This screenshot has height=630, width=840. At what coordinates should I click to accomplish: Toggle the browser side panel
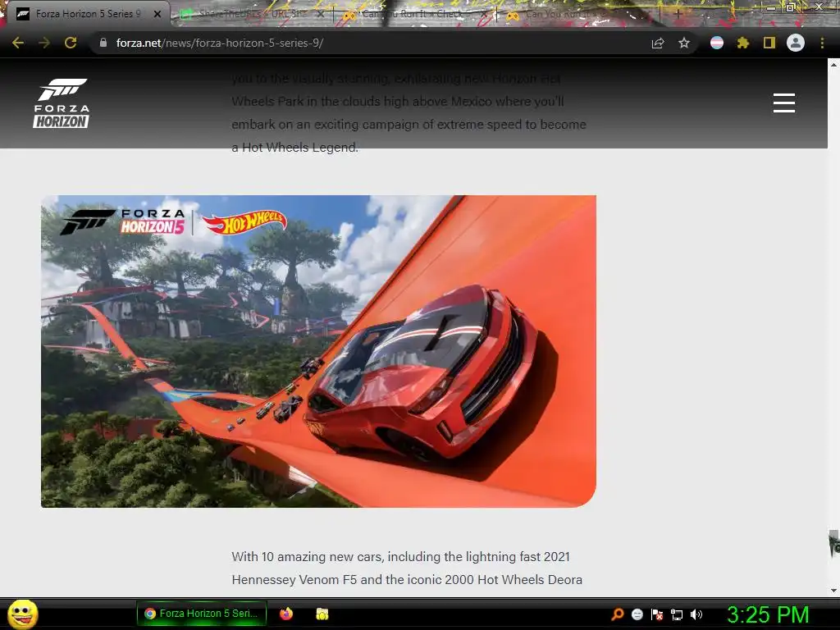point(769,43)
